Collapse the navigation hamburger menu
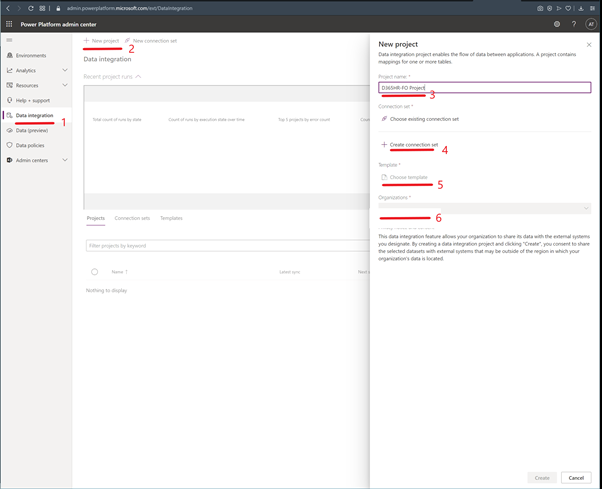Viewport: 602px width, 489px height. (x=9, y=40)
